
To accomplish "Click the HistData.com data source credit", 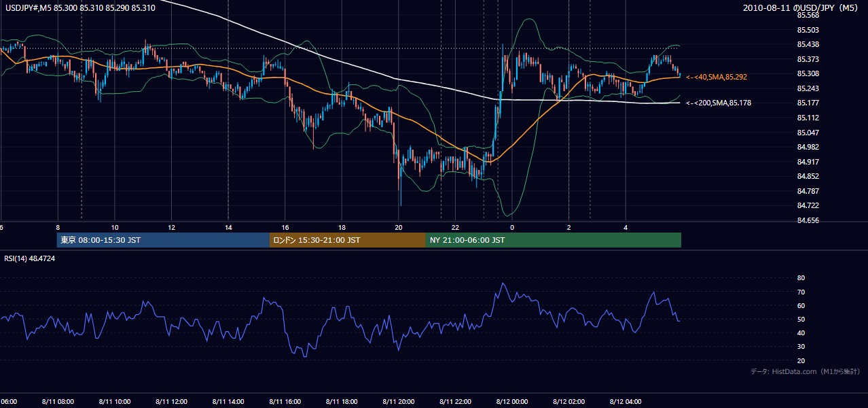I will (806, 371).
